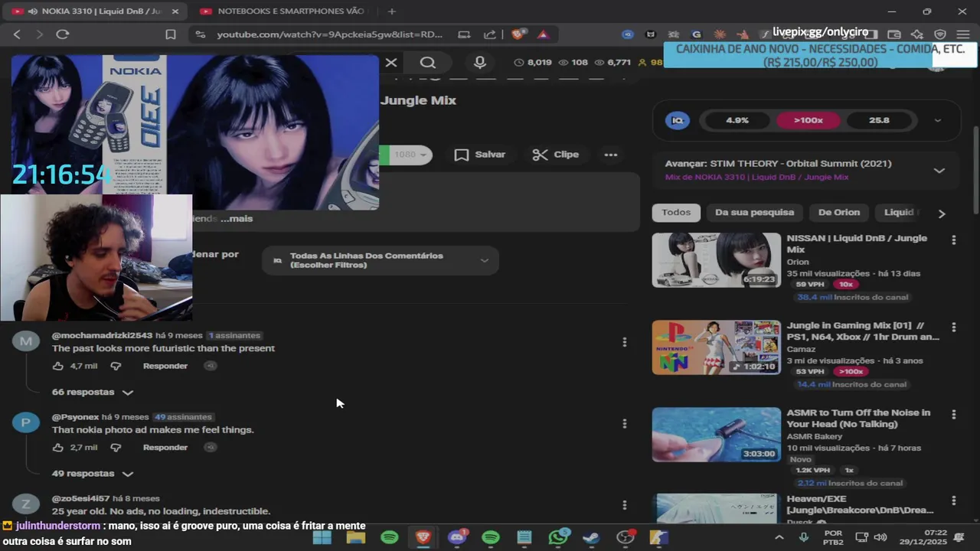Open the 'Mix de NOKIA 3310' playlist link

tap(756, 178)
